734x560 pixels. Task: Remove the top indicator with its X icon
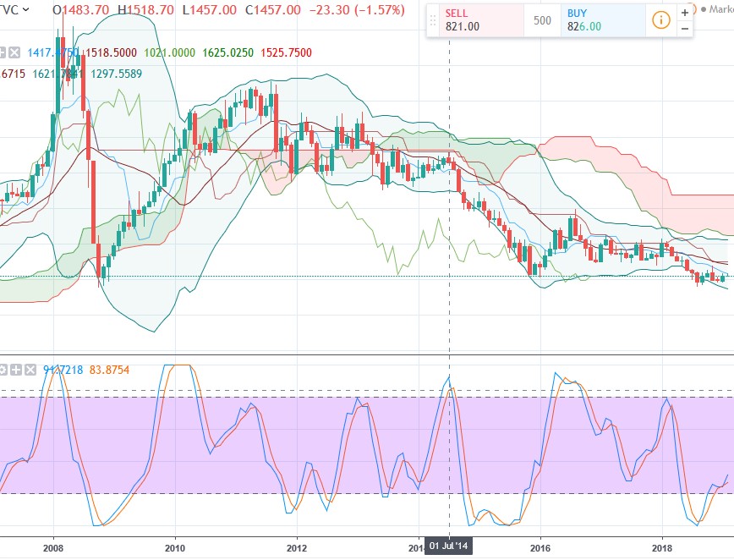pyautogui.click(x=14, y=52)
